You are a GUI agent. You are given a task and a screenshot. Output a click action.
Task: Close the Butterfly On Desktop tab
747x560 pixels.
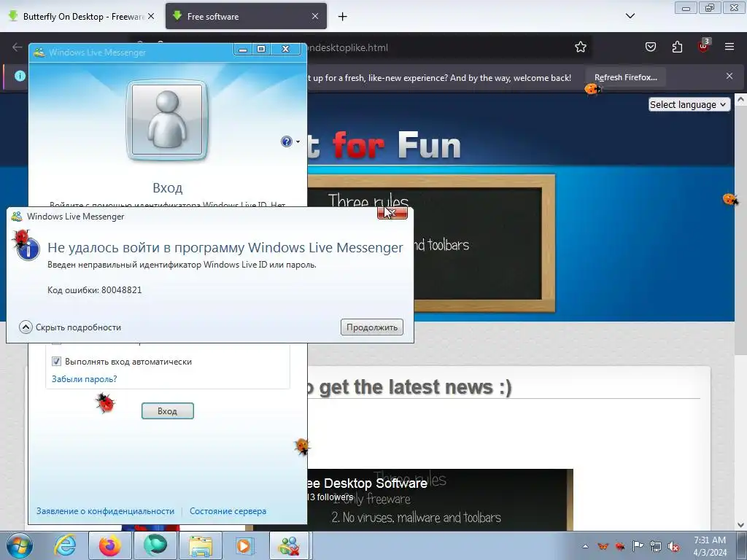[x=151, y=16]
